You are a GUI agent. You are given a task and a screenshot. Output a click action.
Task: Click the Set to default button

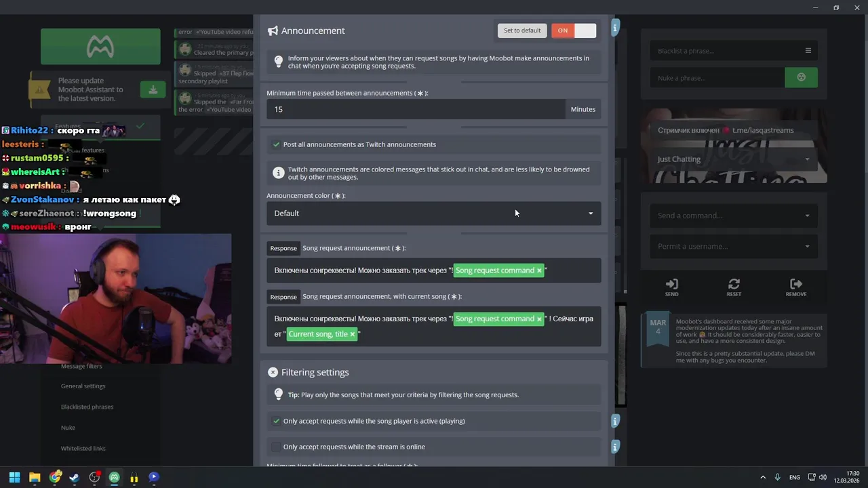point(522,30)
